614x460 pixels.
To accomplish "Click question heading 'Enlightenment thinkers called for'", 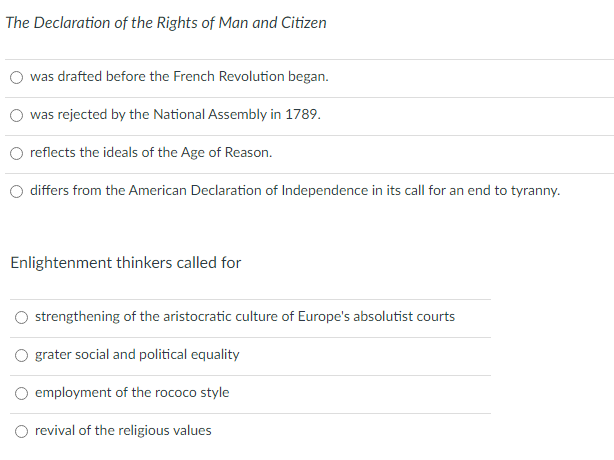I will pyautogui.click(x=126, y=263).
